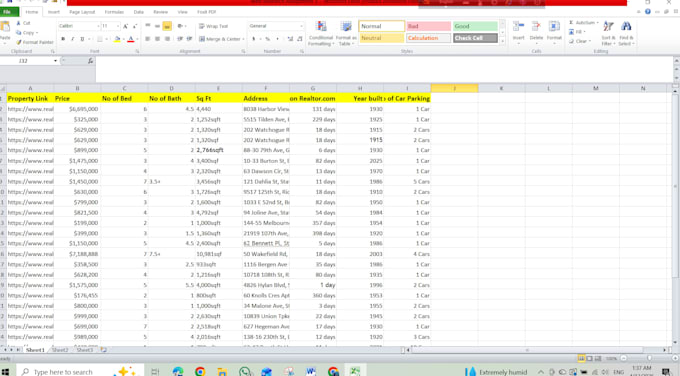Image resolution: width=680 pixels, height=376 pixels.
Task: Toggle bold formatting
Action: point(63,39)
